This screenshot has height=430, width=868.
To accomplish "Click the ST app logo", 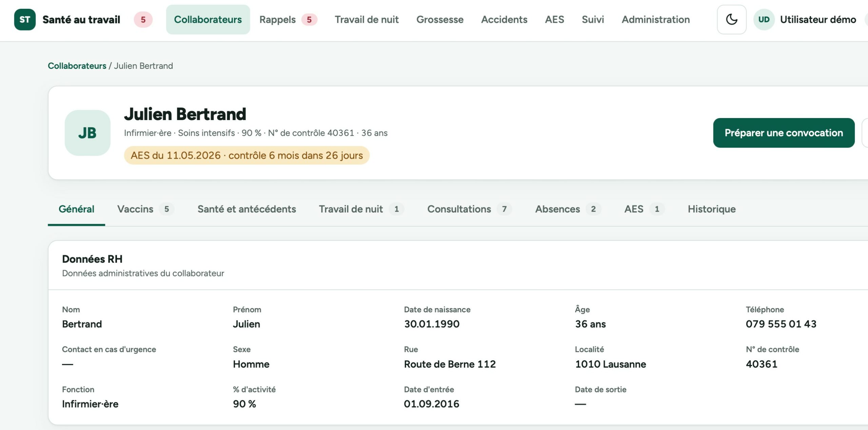I will tap(25, 19).
